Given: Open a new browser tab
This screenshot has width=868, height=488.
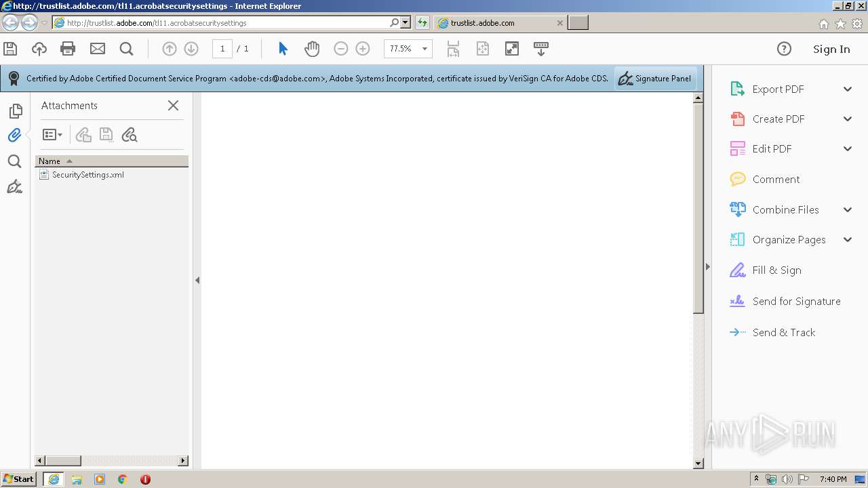Looking at the screenshot, I should [578, 23].
